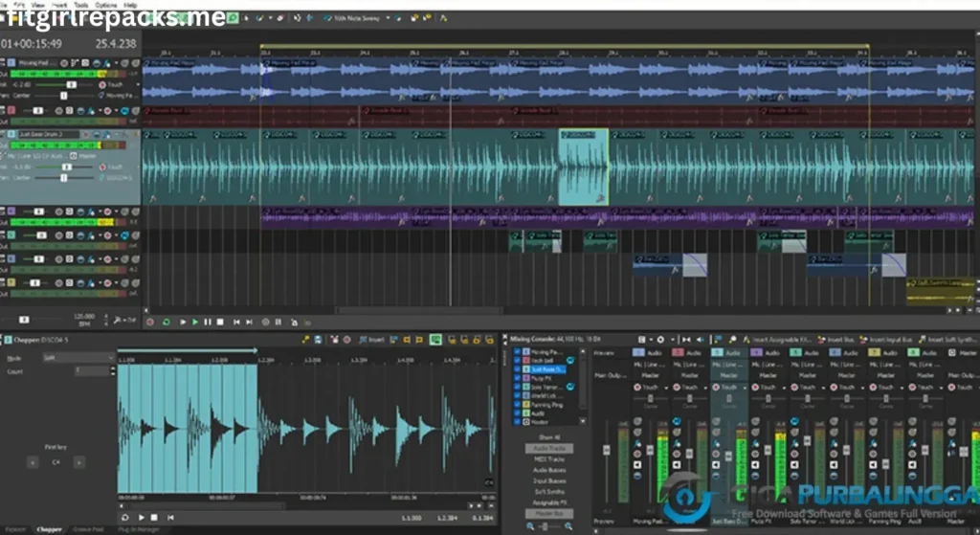Toggle the Soft Synths filter button
Viewport: 980px width, 535px height.
(x=549, y=492)
